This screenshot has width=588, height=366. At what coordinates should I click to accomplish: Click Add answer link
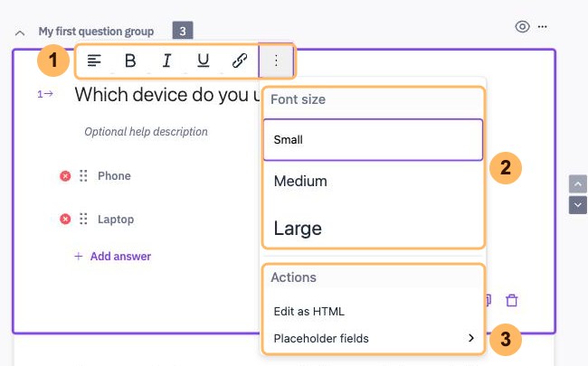click(112, 257)
